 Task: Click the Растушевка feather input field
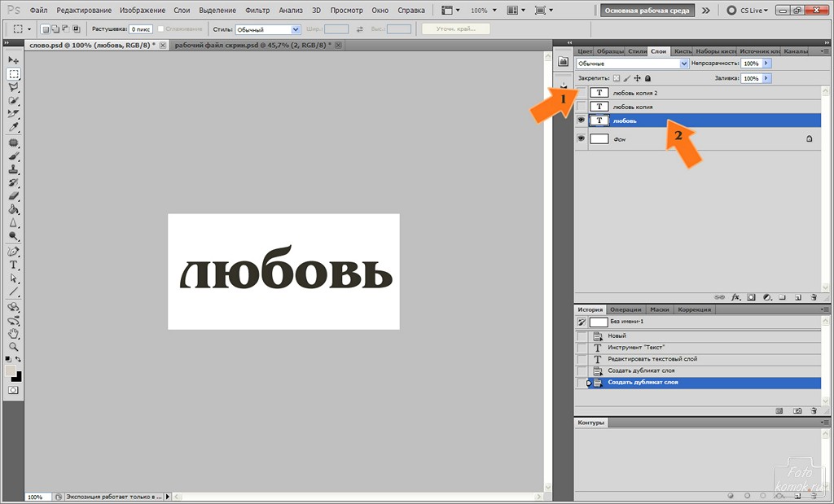pyautogui.click(x=141, y=29)
